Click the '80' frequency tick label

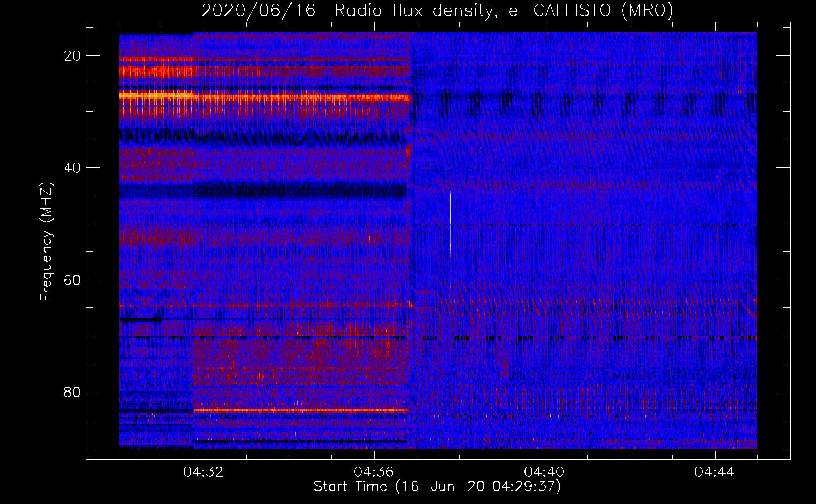(73, 392)
